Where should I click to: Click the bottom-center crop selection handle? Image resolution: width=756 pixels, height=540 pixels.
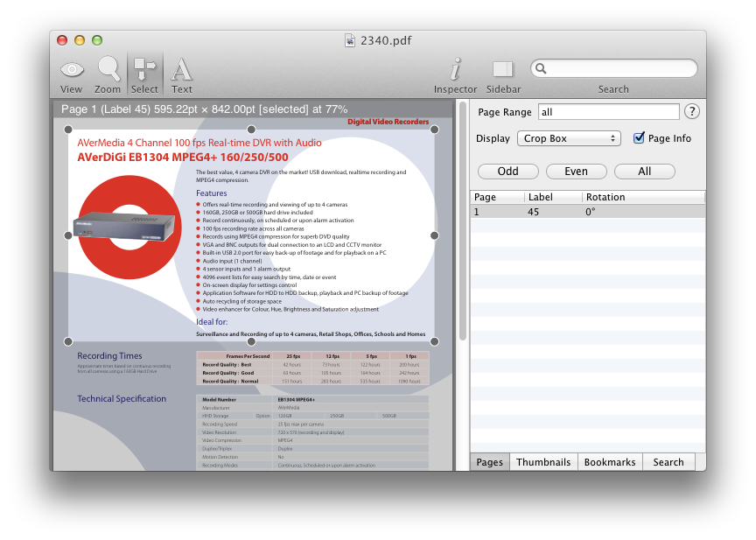251,341
